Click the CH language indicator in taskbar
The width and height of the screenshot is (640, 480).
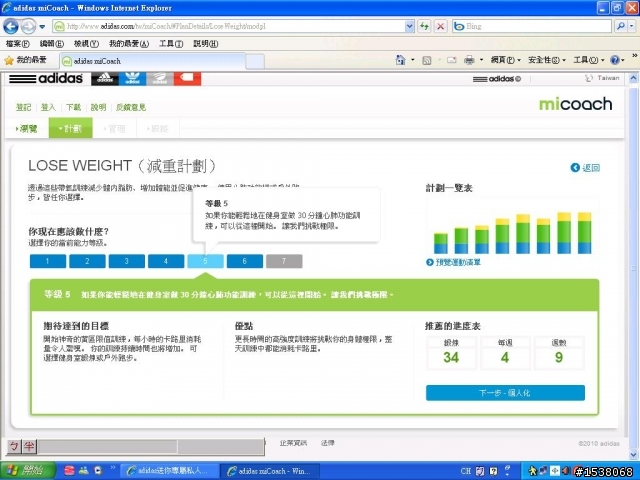466,471
